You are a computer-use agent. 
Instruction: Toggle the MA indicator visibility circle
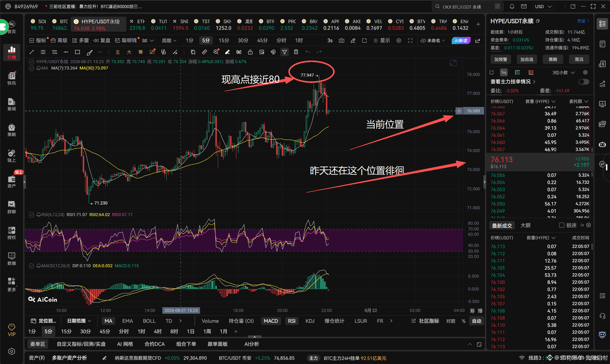point(31,68)
